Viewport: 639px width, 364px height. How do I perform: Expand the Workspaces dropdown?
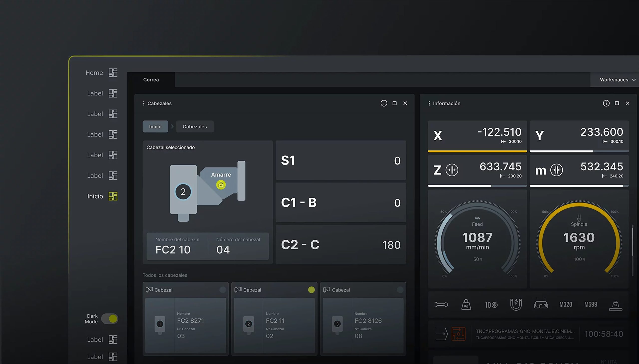click(x=617, y=80)
